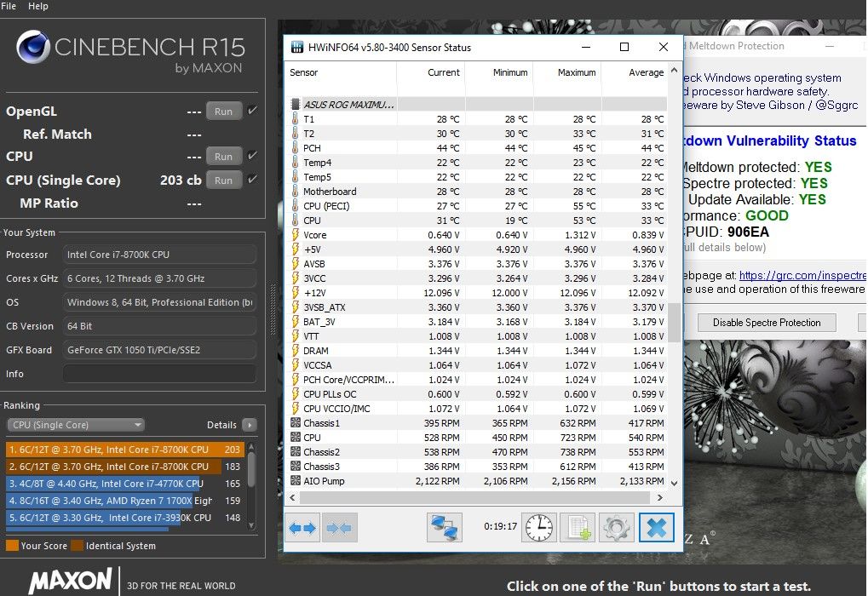Click the HWiNFO horizontal scrollbar thumb
The image size is (868, 596).
pyautogui.click(x=475, y=497)
